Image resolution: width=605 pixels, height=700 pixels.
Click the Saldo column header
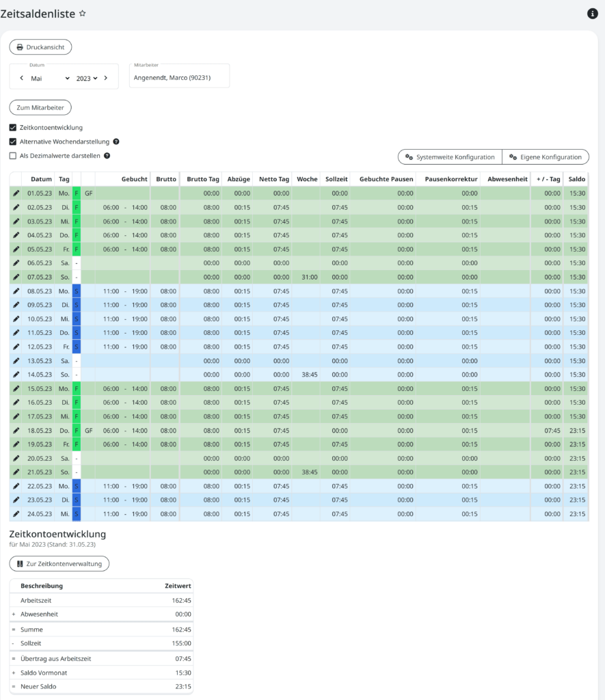coord(576,179)
